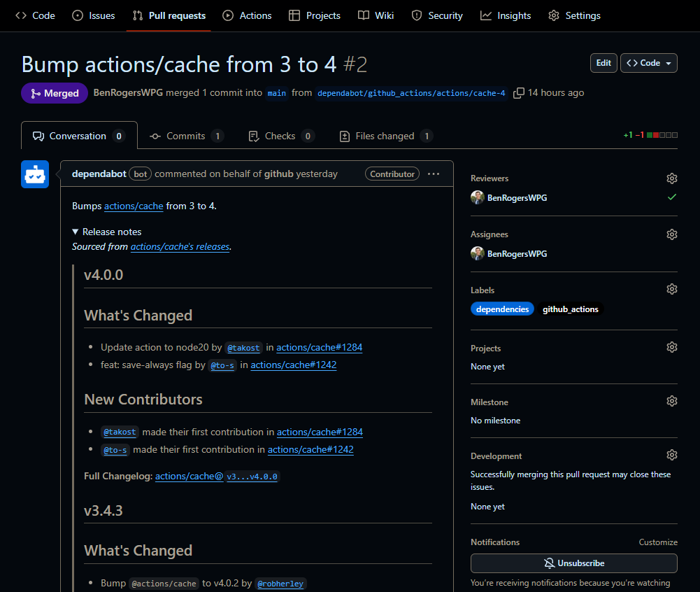The height and width of the screenshot is (592, 700).
Task: Click the github_actions label
Action: click(570, 309)
